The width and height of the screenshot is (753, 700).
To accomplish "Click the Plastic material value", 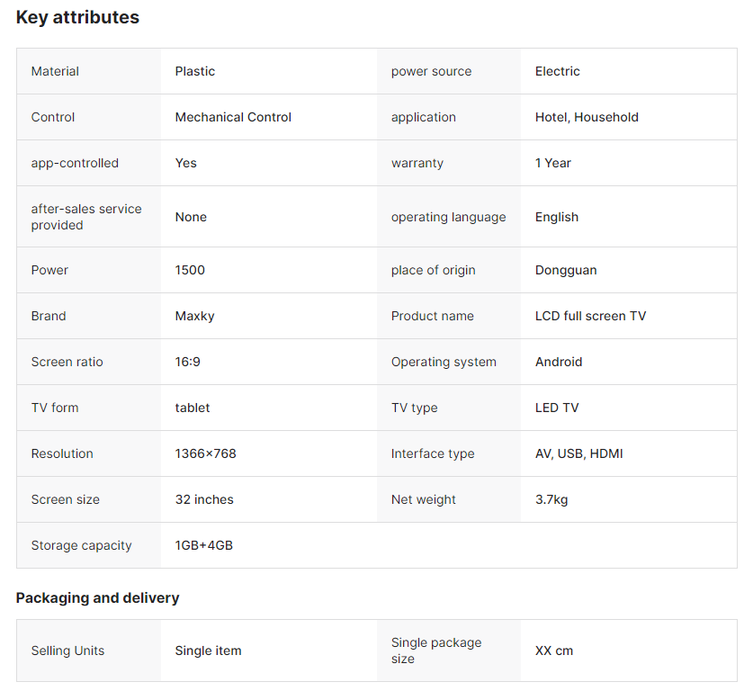I will pos(195,71).
